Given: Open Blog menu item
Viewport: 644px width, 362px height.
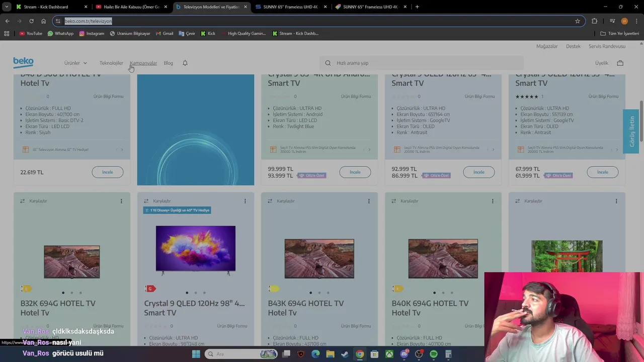Looking at the screenshot, I should click(x=169, y=63).
